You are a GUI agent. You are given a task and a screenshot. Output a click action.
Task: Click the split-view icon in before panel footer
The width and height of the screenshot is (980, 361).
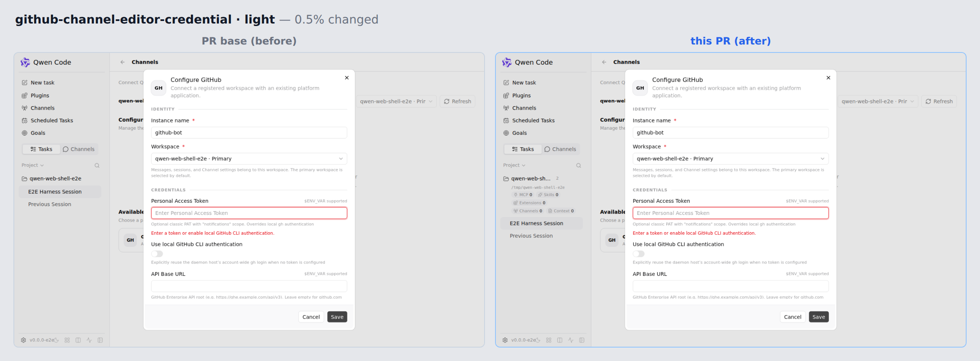(78, 340)
